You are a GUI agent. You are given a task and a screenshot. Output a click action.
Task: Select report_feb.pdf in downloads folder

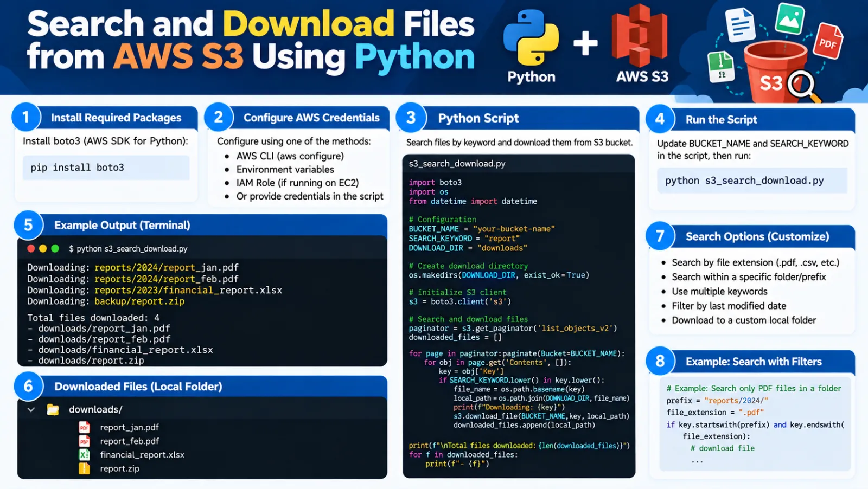click(x=129, y=441)
